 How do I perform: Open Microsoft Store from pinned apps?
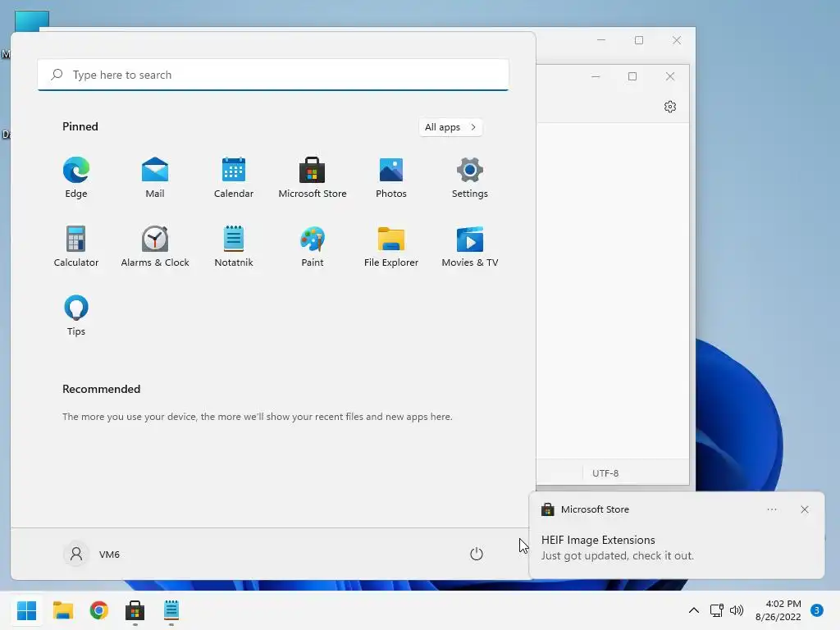coord(313,178)
